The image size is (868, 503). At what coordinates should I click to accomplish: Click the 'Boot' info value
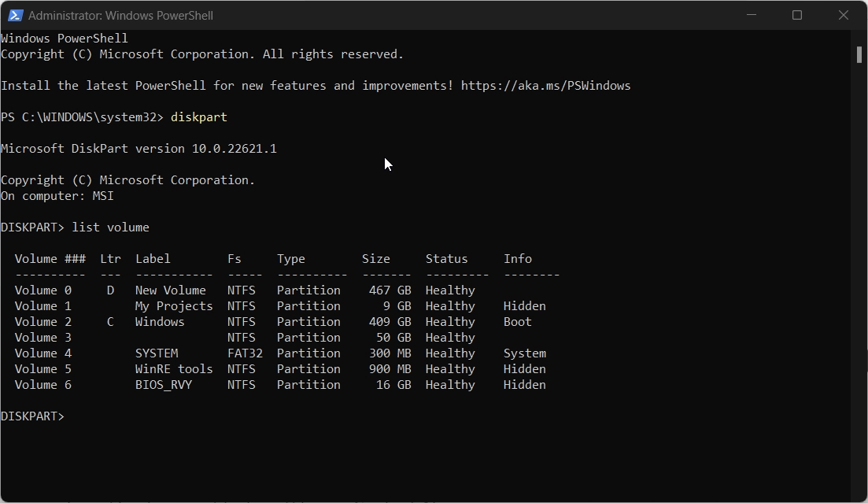pos(518,322)
